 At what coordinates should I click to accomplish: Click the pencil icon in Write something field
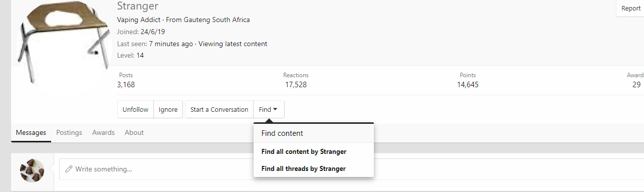tap(69, 169)
